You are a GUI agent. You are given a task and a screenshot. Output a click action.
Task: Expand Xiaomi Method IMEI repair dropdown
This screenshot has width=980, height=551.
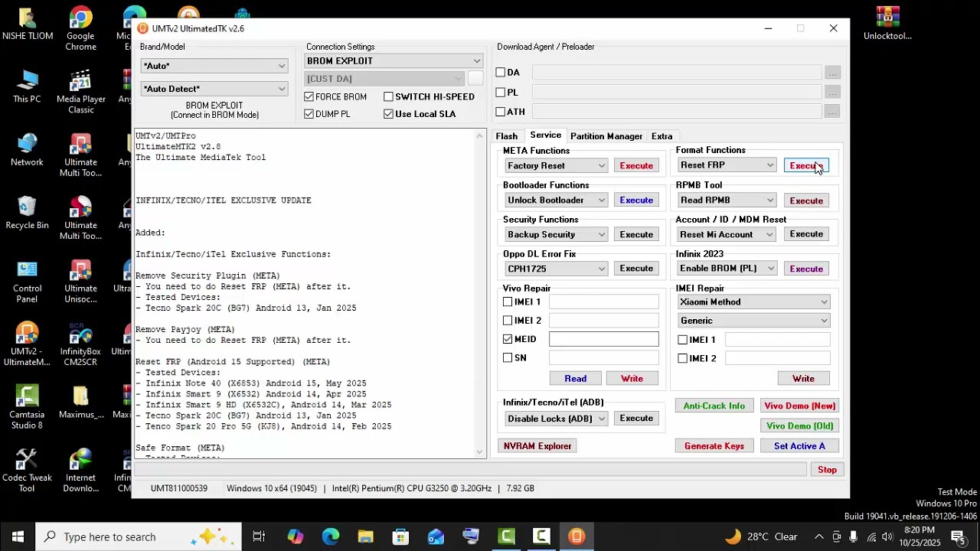[753, 302]
